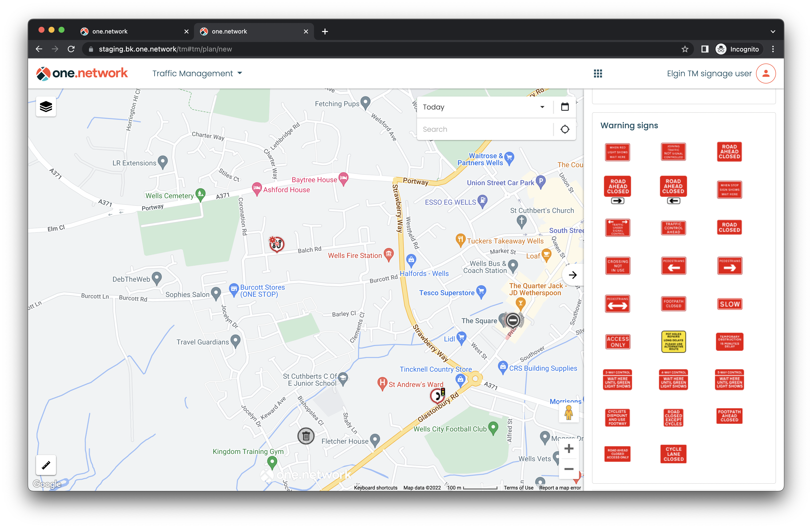The image size is (812, 528).
Task: Toggle the browser side panel
Action: click(704, 49)
